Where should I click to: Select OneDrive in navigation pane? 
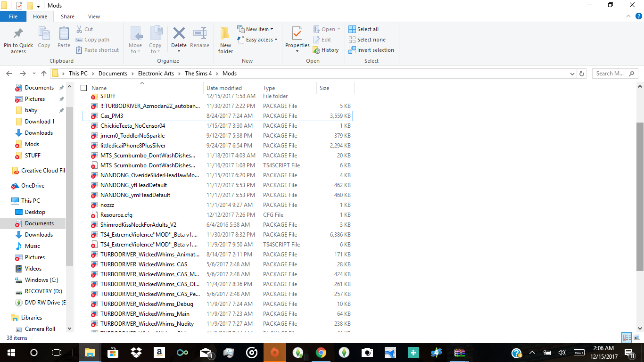pos(33,186)
